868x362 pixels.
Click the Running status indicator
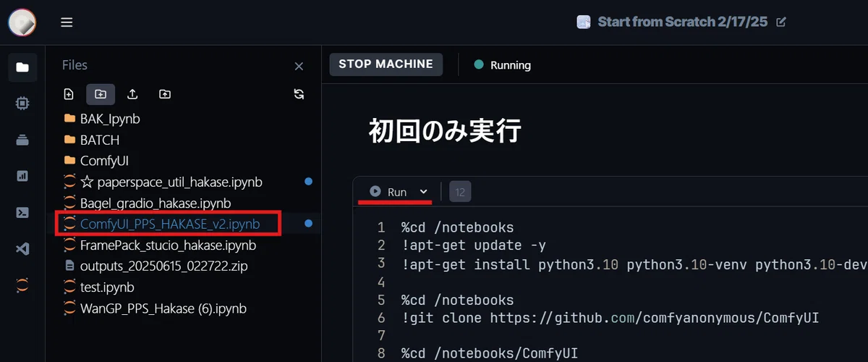coord(503,65)
